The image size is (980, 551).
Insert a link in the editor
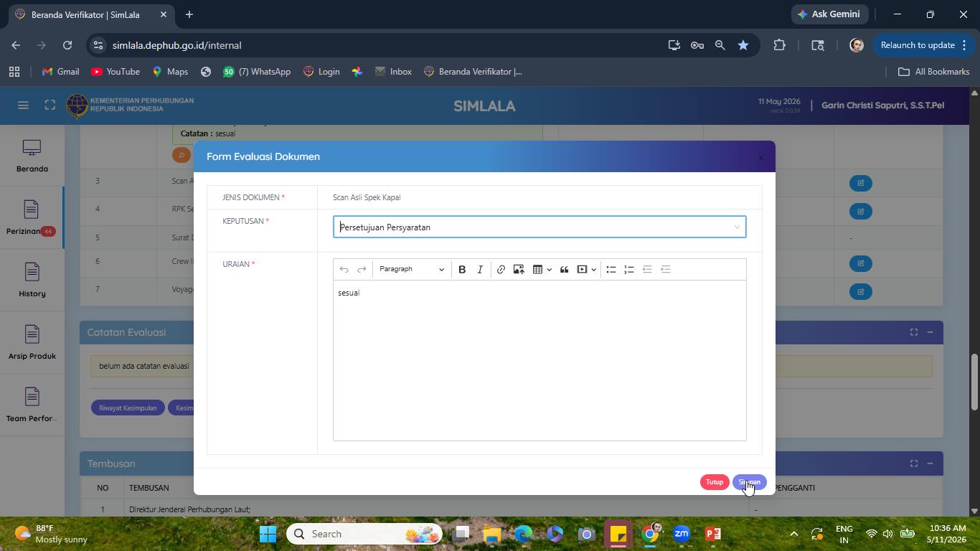501,269
